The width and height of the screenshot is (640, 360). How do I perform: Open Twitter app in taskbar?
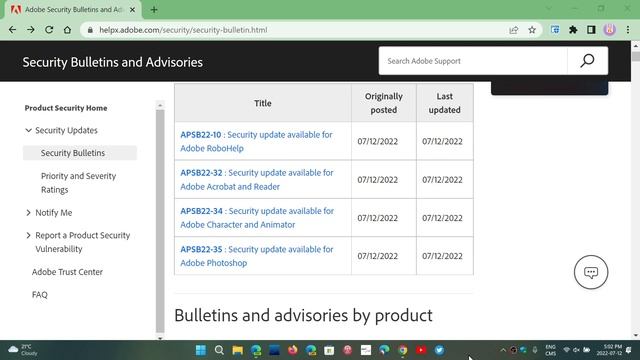click(440, 350)
